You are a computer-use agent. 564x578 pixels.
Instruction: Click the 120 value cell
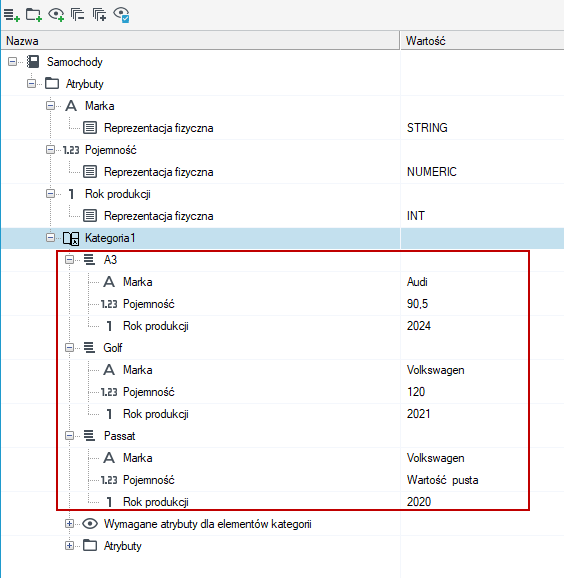pyautogui.click(x=416, y=392)
